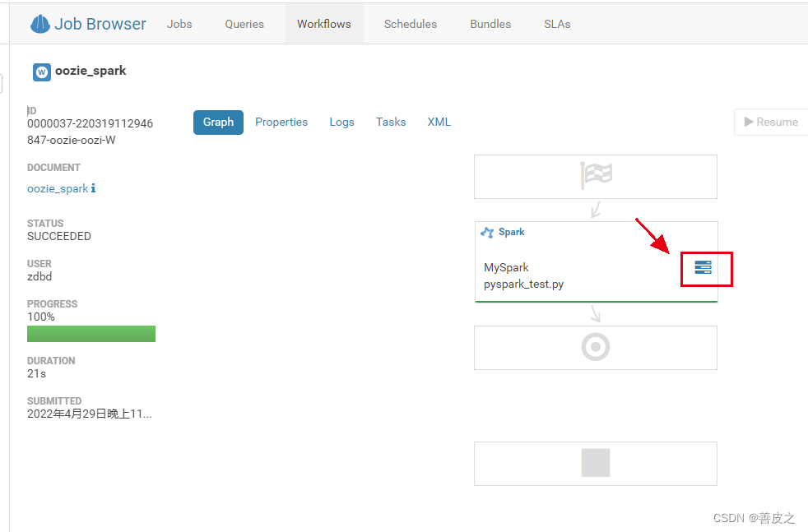808x532 pixels.
Task: Click the start flag node icon
Action: click(596, 176)
